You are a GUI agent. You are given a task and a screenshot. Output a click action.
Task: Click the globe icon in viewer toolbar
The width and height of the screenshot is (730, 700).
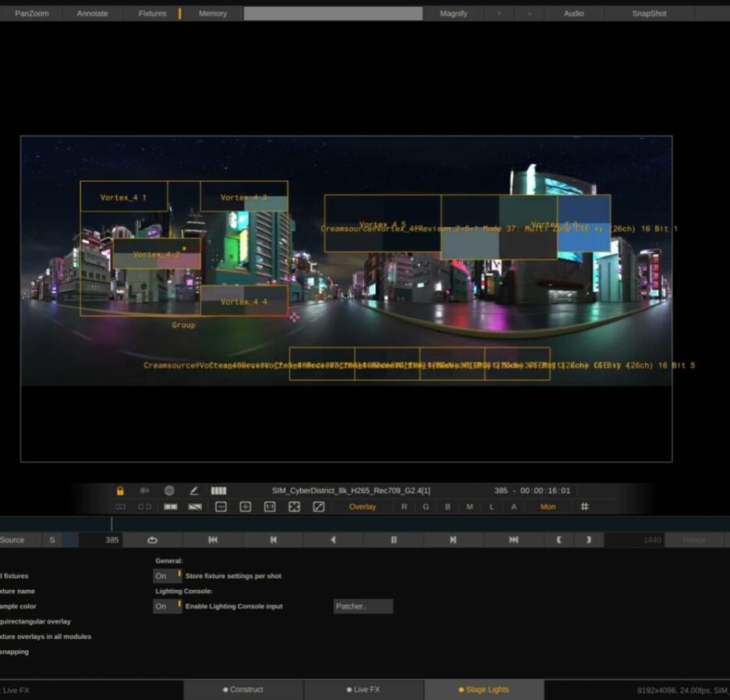click(x=169, y=491)
